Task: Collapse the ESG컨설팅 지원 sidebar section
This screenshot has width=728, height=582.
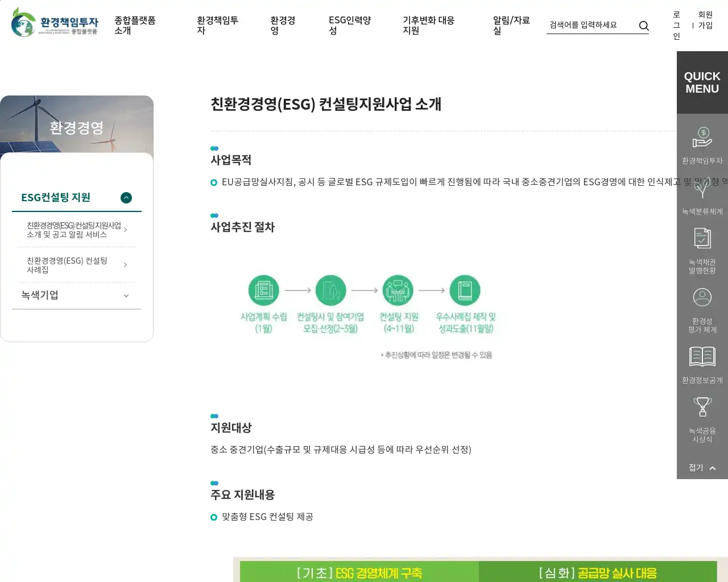Action: [x=126, y=198]
